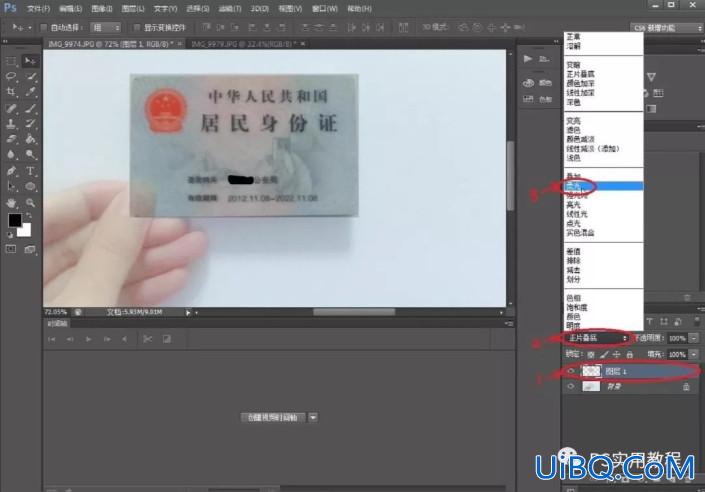Open the status bar document info arrow

pos(188,312)
